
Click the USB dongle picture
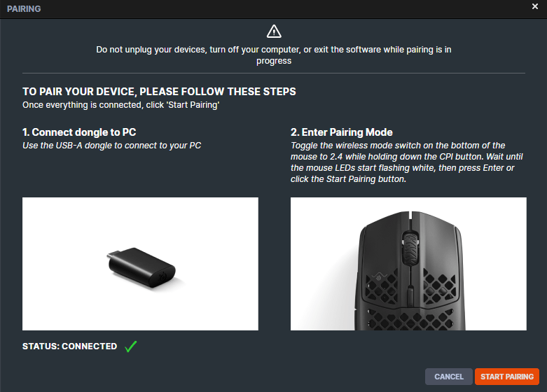(x=140, y=265)
